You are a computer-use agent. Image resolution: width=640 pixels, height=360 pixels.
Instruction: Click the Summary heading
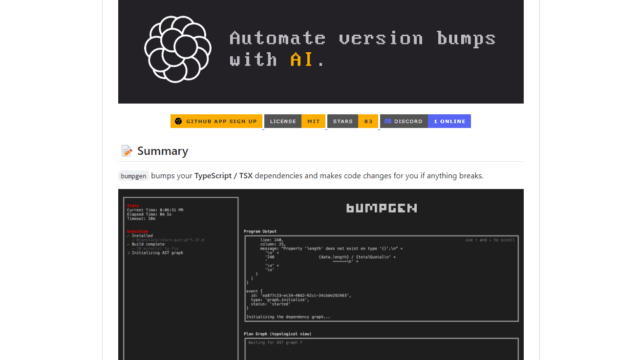(162, 151)
